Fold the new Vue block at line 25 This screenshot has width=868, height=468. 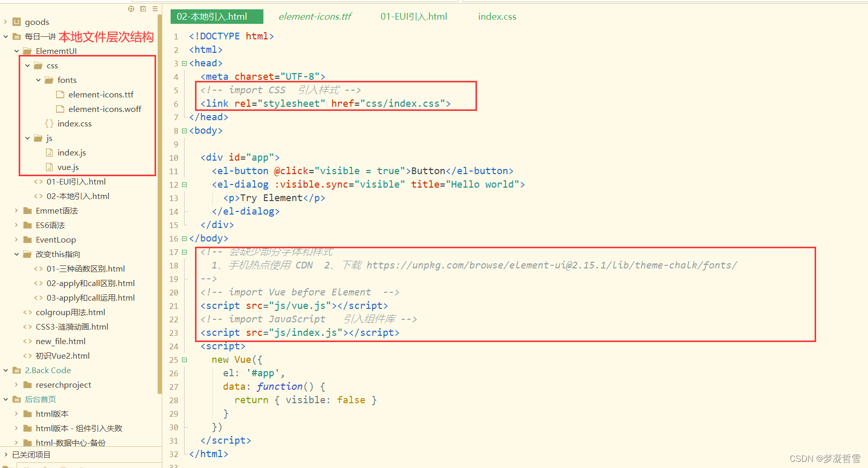(x=184, y=360)
